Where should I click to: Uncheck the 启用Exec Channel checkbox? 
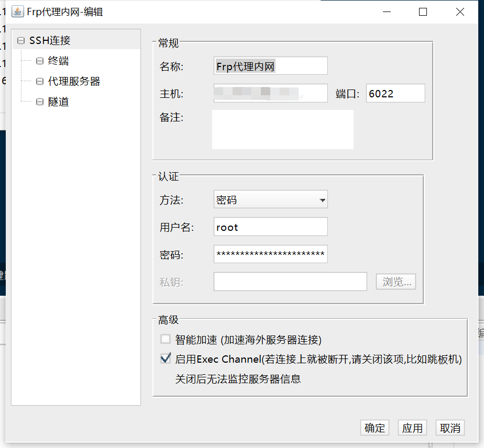pyautogui.click(x=166, y=359)
